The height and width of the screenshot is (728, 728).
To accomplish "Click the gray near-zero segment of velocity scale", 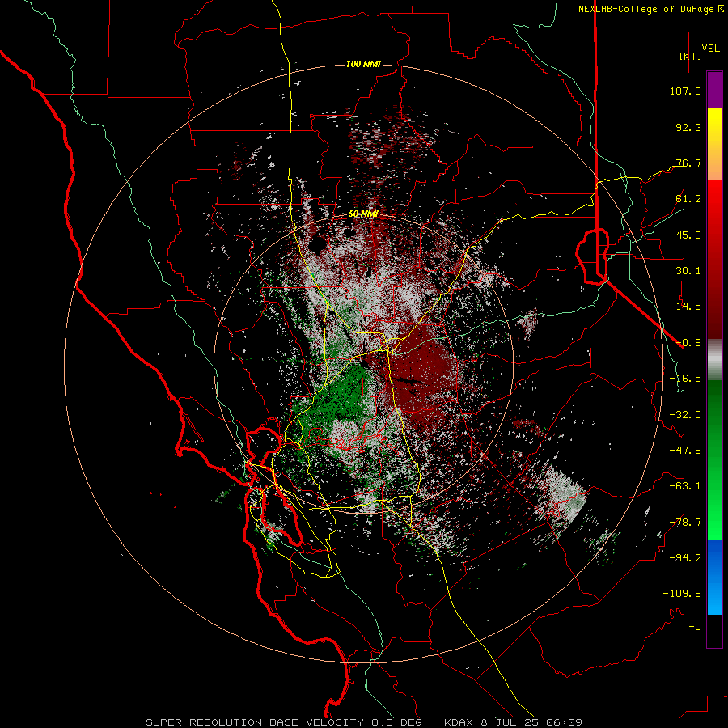I will (x=714, y=360).
